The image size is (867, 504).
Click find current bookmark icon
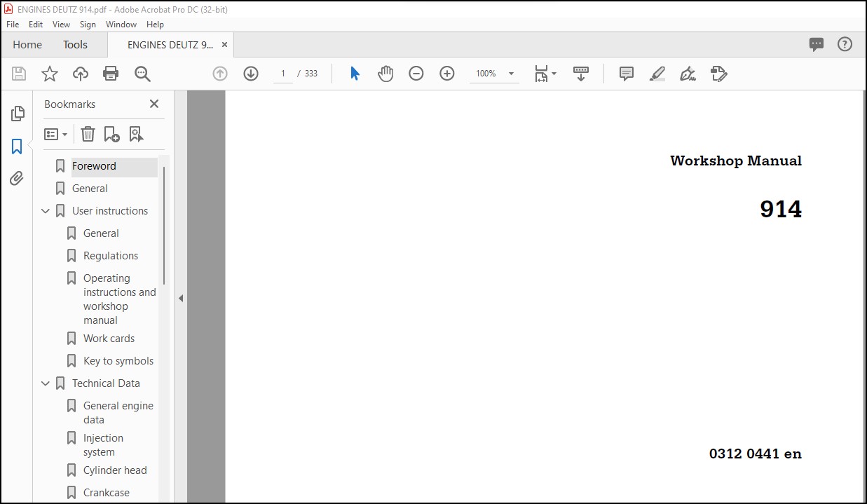(136, 134)
